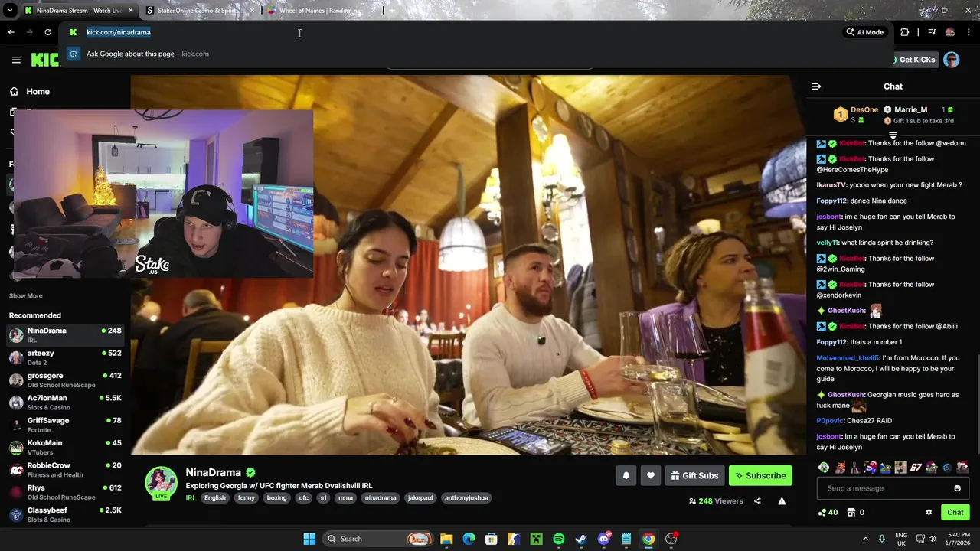
Task: Share the stream with the share icon
Action: coord(757,501)
